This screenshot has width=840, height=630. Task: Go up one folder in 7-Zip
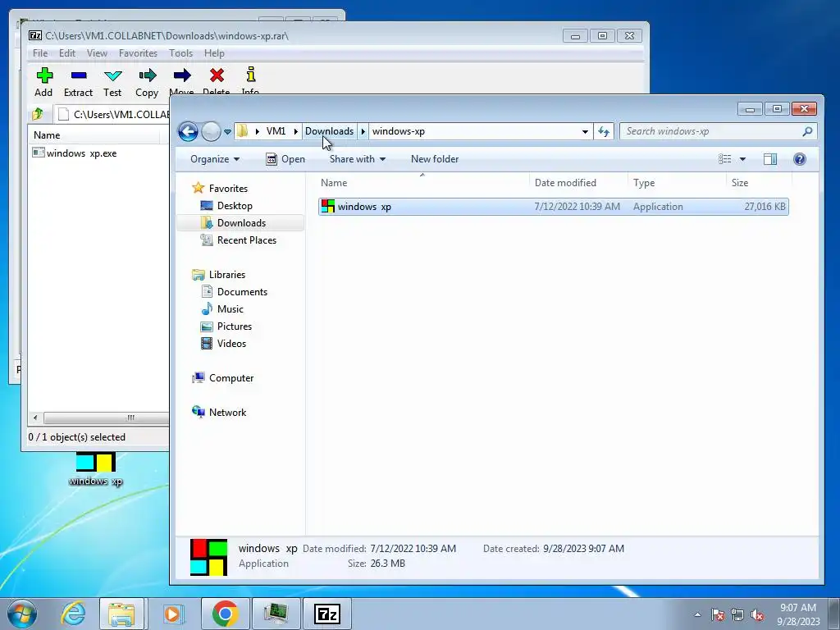(38, 114)
